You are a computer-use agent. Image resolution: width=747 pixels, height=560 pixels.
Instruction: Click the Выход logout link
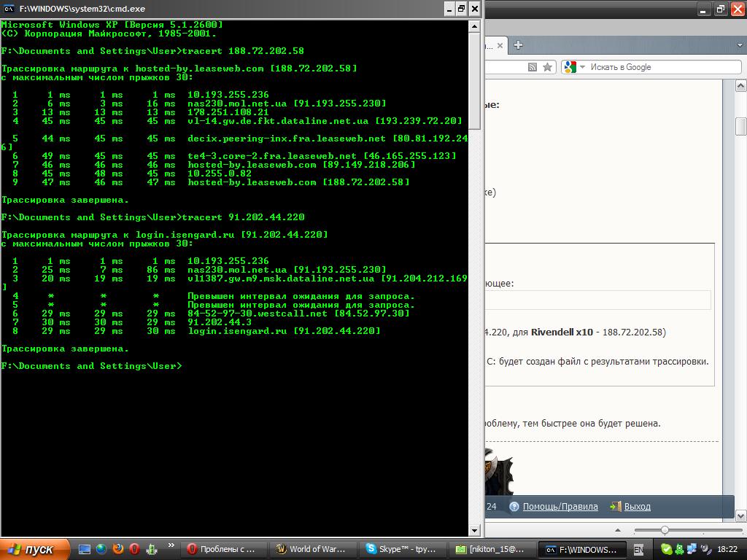click(638, 507)
